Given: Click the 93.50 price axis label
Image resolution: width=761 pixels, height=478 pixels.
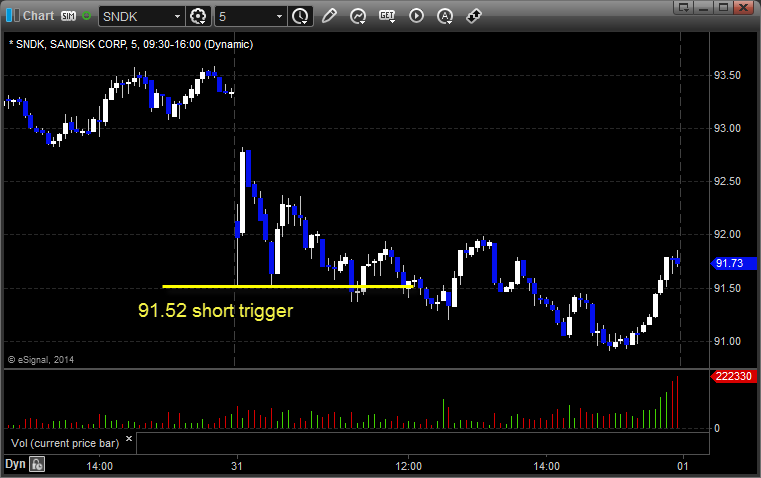Looking at the screenshot, I should pyautogui.click(x=727, y=75).
